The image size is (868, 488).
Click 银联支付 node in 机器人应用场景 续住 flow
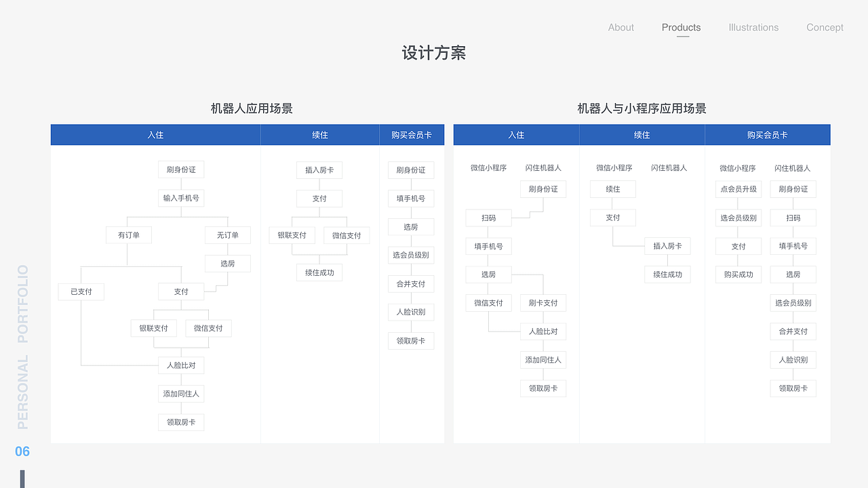click(x=292, y=235)
